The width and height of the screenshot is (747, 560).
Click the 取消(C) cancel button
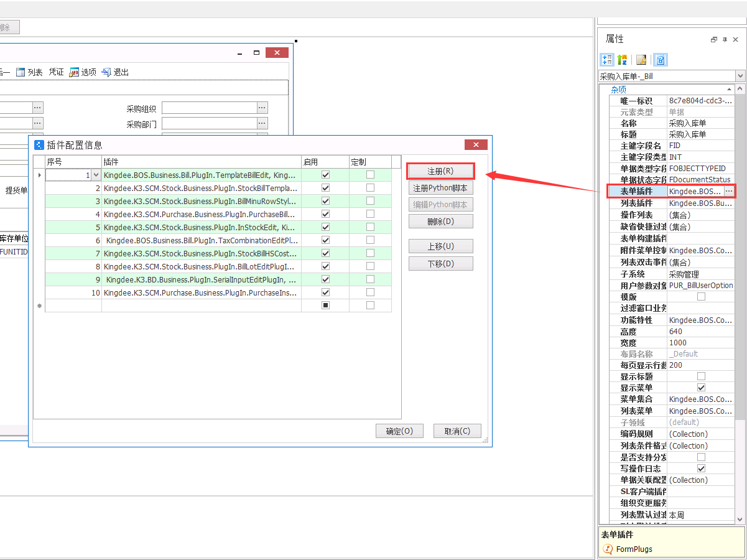(457, 431)
